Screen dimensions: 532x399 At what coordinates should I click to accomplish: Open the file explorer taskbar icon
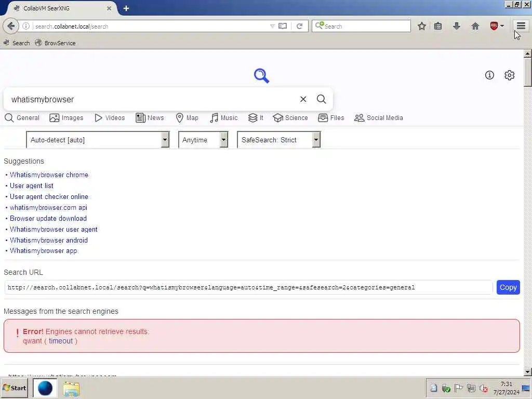tap(71, 389)
